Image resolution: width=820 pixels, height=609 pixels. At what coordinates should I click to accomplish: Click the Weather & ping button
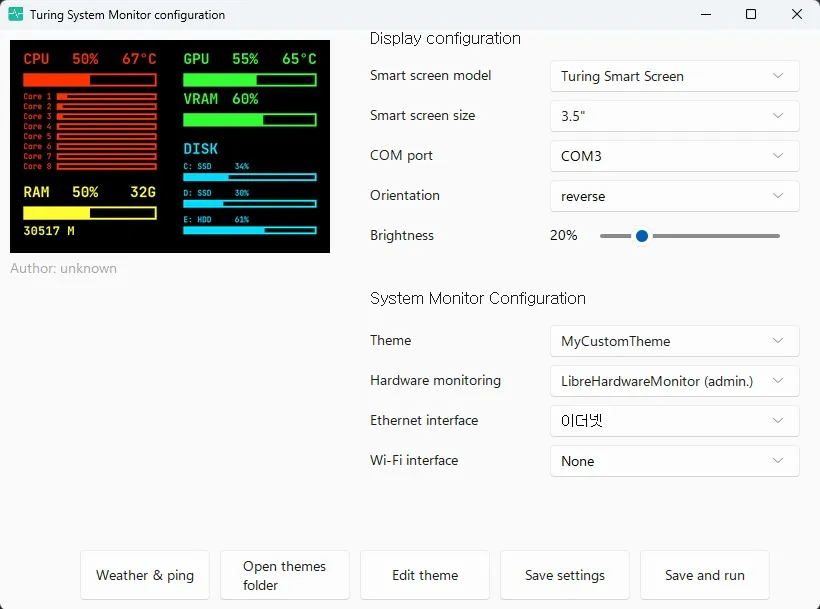145,575
